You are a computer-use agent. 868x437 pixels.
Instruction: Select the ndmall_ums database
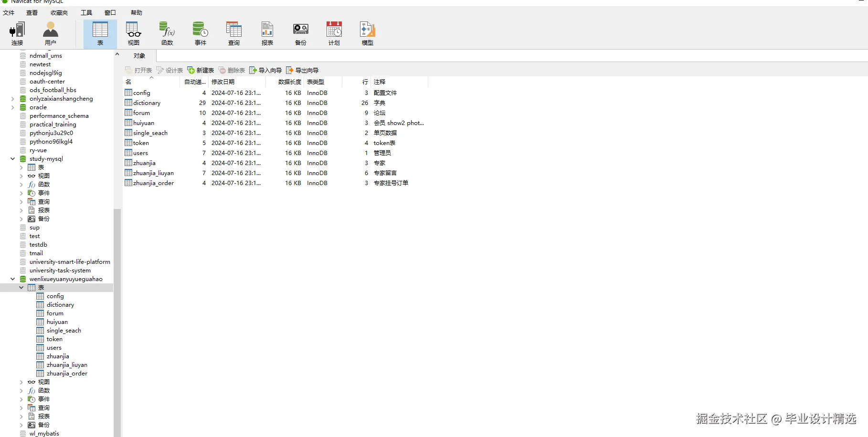46,56
